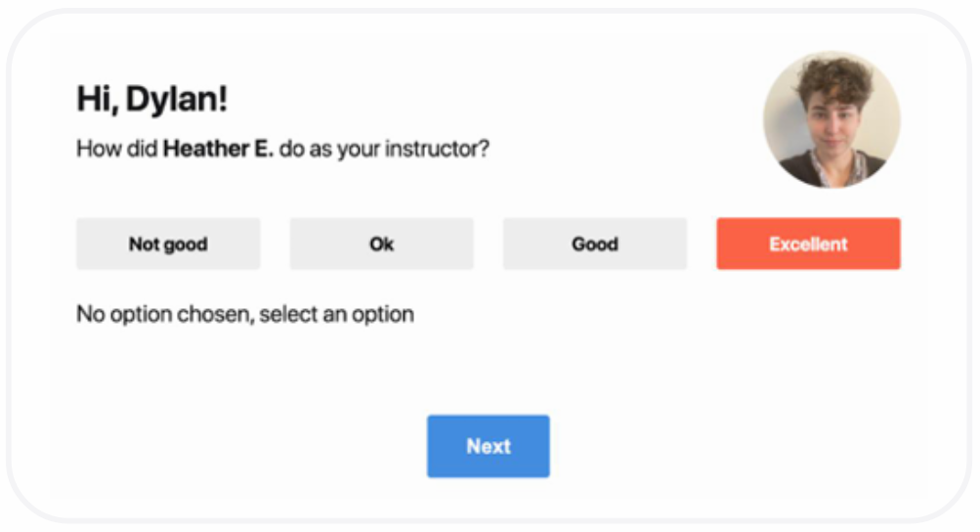Rate the instructor as Not good
Image resolution: width=980 pixels, height=532 pixels.
168,244
